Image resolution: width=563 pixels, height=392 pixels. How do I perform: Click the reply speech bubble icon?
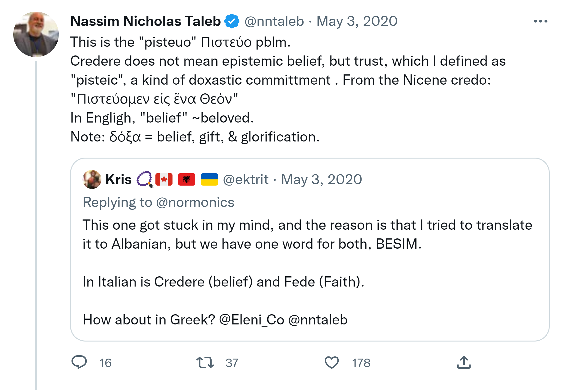[79, 362]
